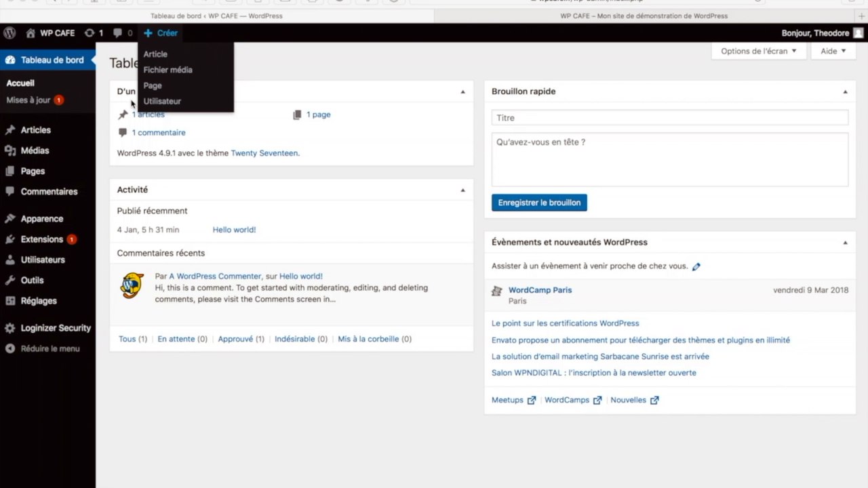Click the Médias icon in sidebar
This screenshot has width=868, height=488.
(x=10, y=150)
